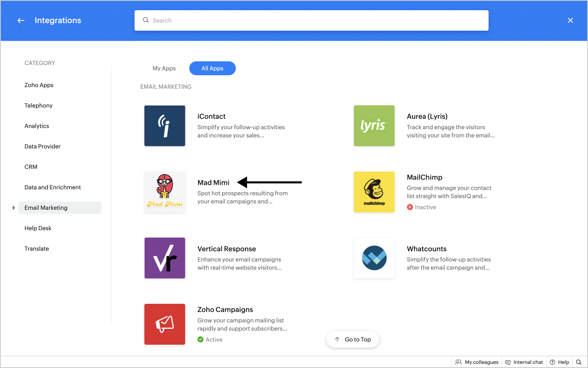Click the My colleagues people icon
This screenshot has height=368, width=588.
[459, 362]
